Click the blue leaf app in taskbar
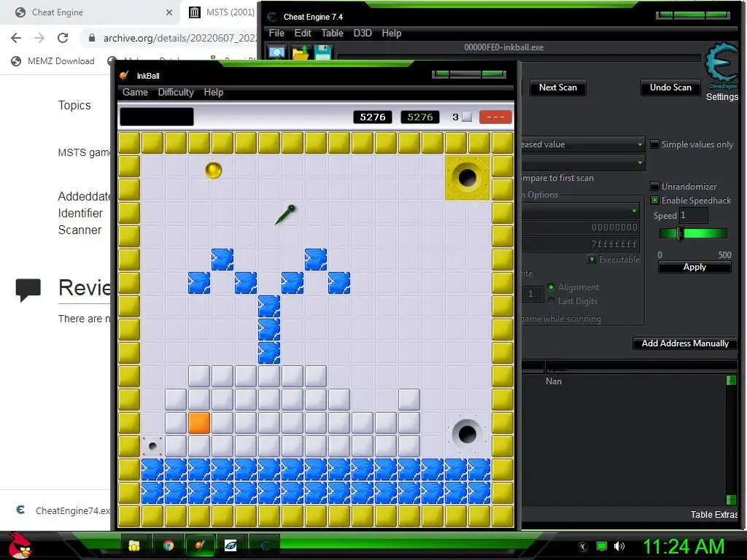Image resolution: width=747 pixels, height=560 pixels. pos(231,545)
